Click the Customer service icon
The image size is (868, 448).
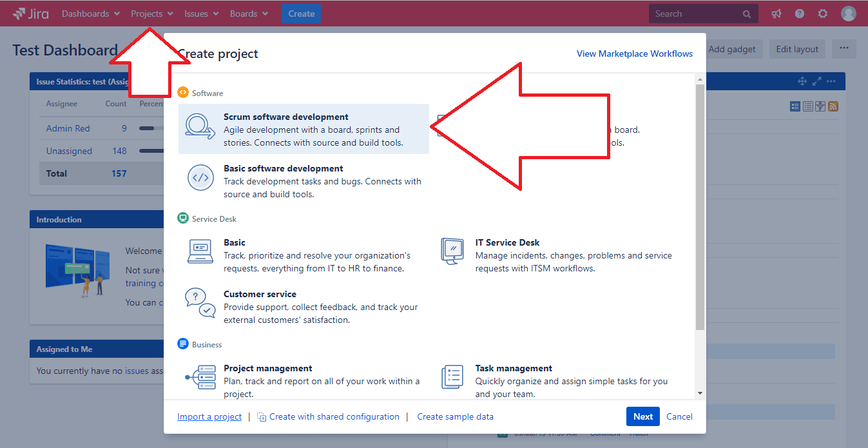[200, 303]
